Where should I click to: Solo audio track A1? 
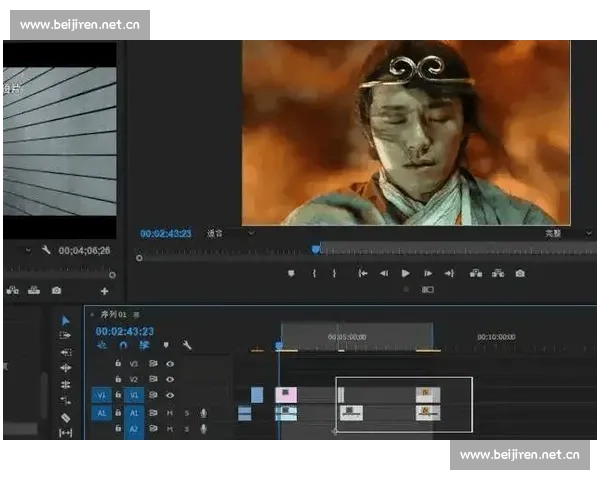coord(187,413)
